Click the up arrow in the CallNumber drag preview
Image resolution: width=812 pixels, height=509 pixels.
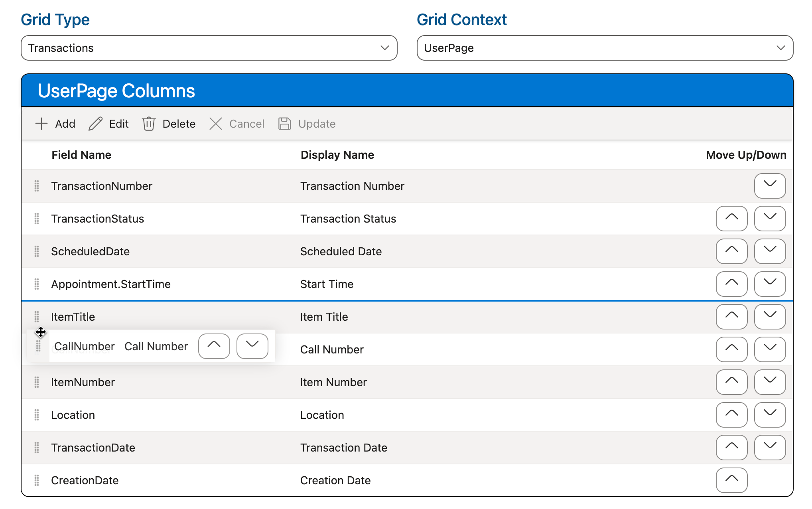(214, 346)
